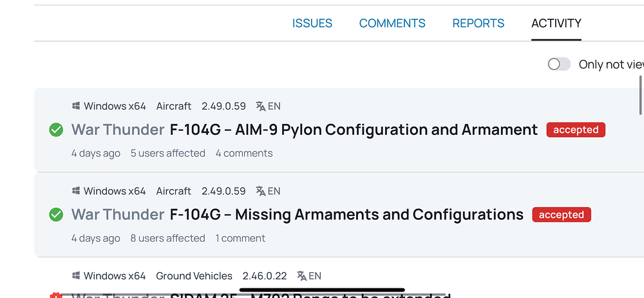Viewport: 644px width, 298px height.
Task: Go to the REPORTS tab
Action: point(478,23)
